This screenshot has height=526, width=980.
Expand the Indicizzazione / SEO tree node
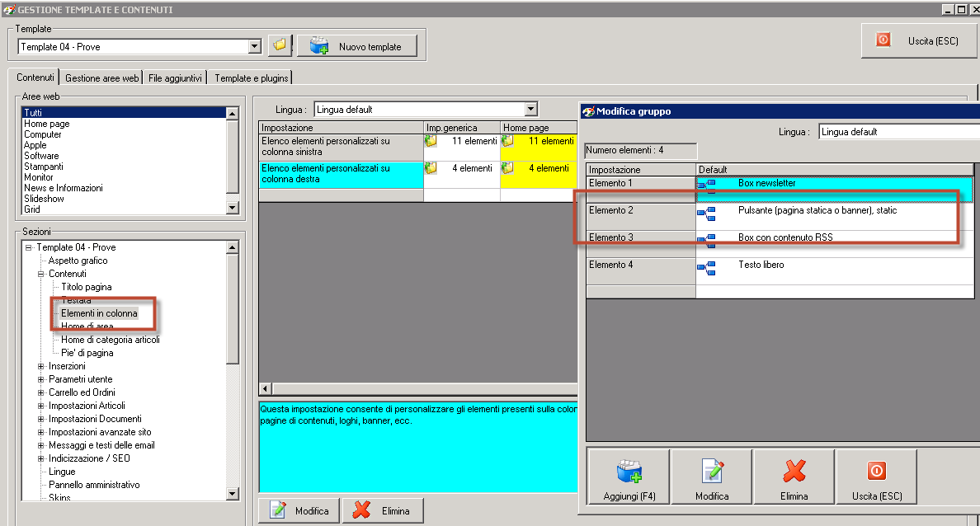[x=40, y=458]
